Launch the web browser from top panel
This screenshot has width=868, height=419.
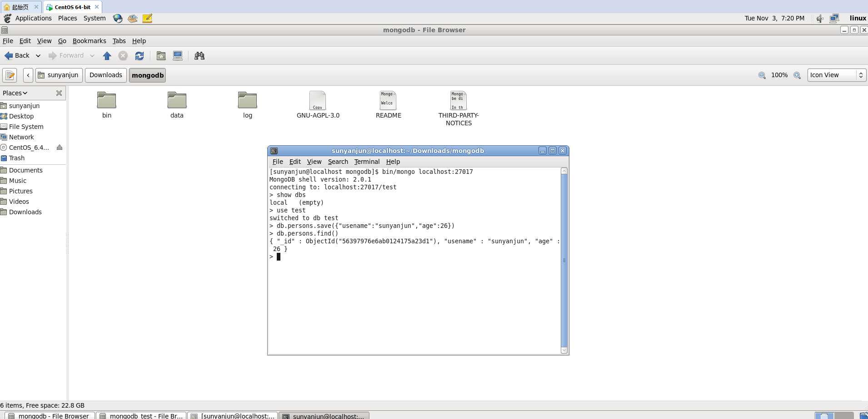pos(118,18)
